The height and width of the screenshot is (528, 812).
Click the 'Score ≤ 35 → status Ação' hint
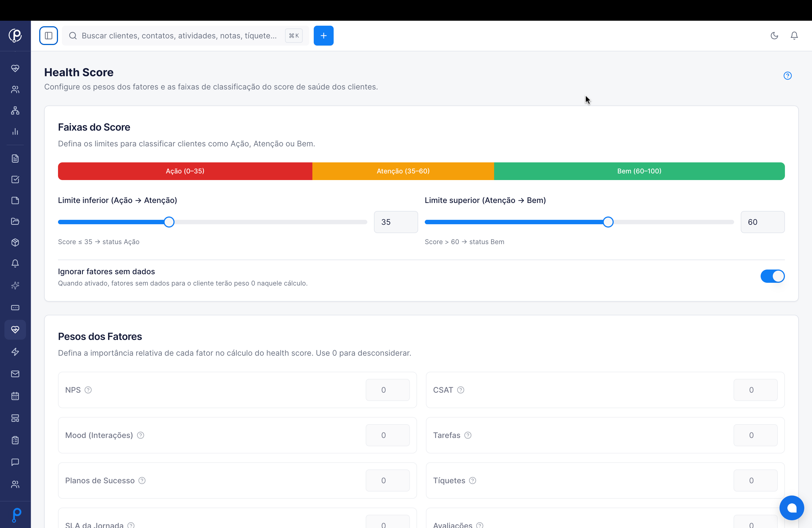99,242
